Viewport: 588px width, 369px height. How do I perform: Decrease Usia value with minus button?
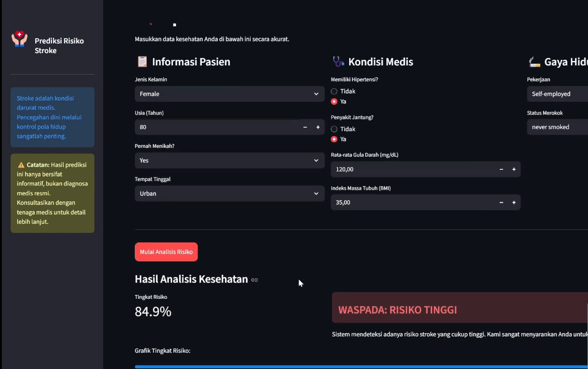(x=305, y=127)
